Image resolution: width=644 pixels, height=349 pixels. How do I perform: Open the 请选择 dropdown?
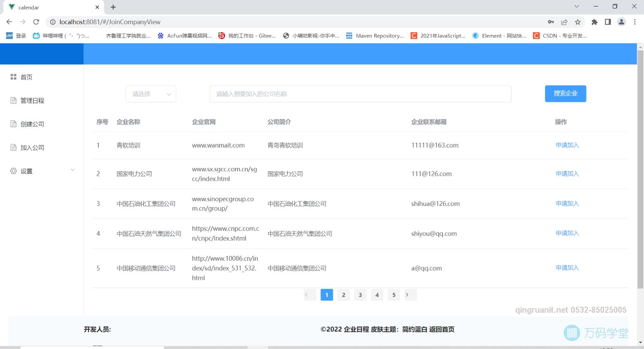(151, 94)
